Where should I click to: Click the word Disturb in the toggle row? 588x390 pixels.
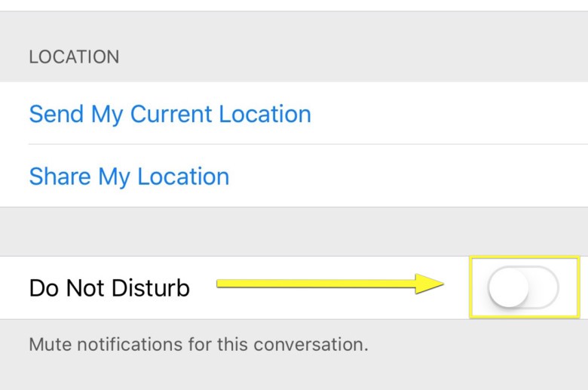pos(152,287)
